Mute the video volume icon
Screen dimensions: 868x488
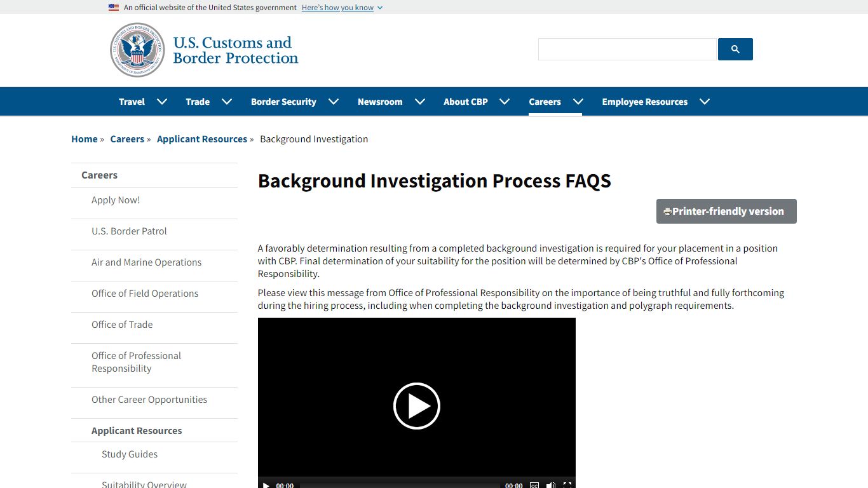click(x=551, y=485)
